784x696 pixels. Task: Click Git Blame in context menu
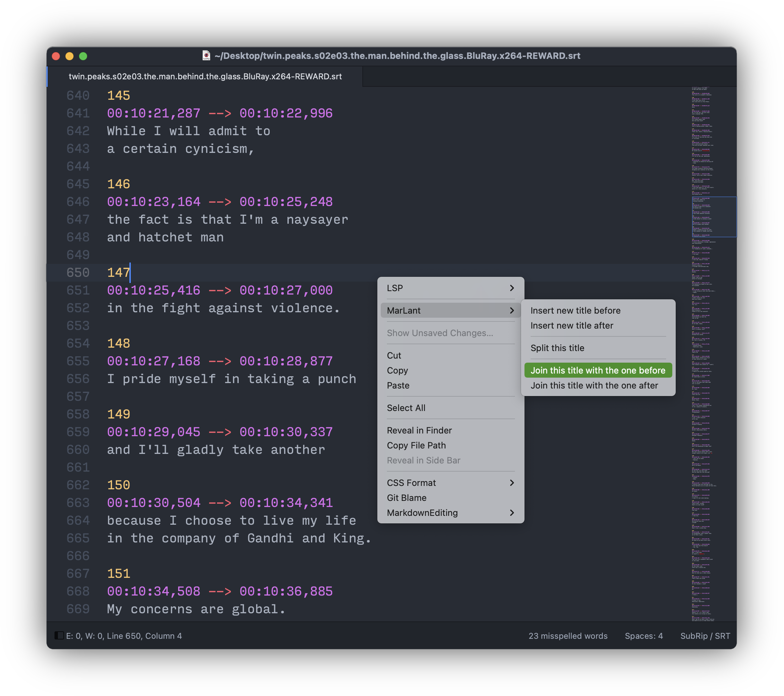pos(407,498)
